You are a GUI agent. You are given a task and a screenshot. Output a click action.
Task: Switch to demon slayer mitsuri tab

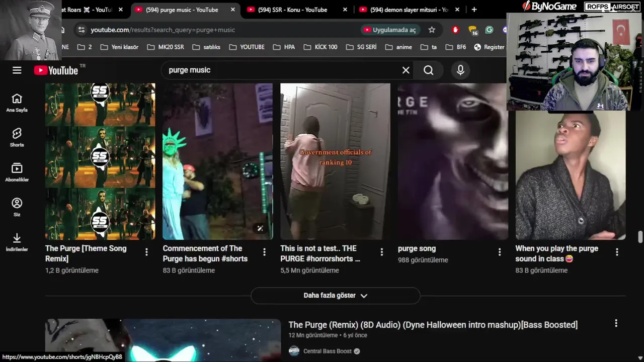pos(410,10)
